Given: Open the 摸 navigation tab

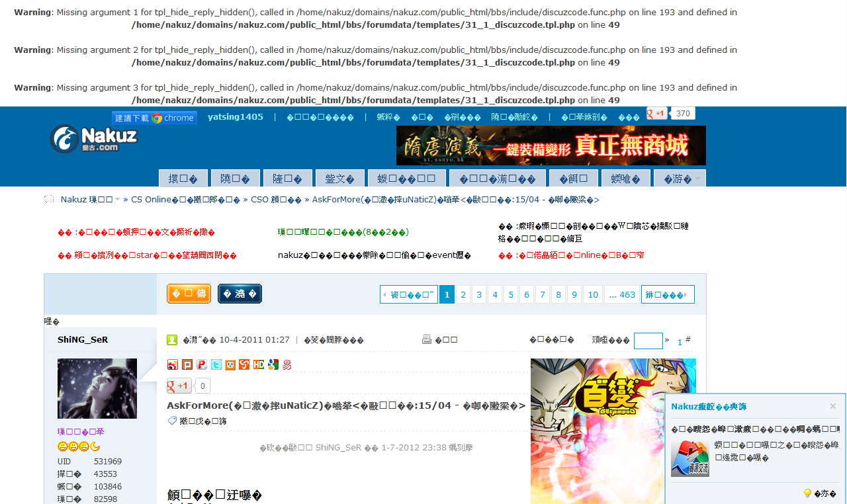Looking at the screenshot, I should point(183,179).
